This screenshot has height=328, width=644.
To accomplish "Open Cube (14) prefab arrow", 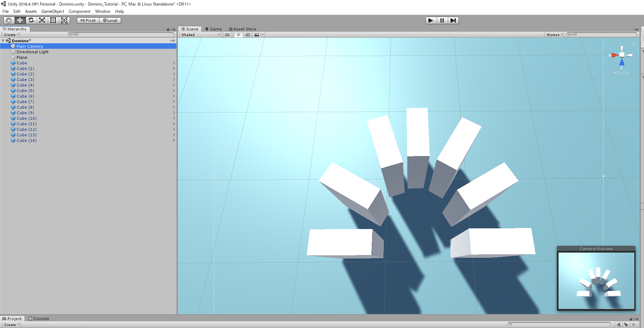I will tap(174, 140).
